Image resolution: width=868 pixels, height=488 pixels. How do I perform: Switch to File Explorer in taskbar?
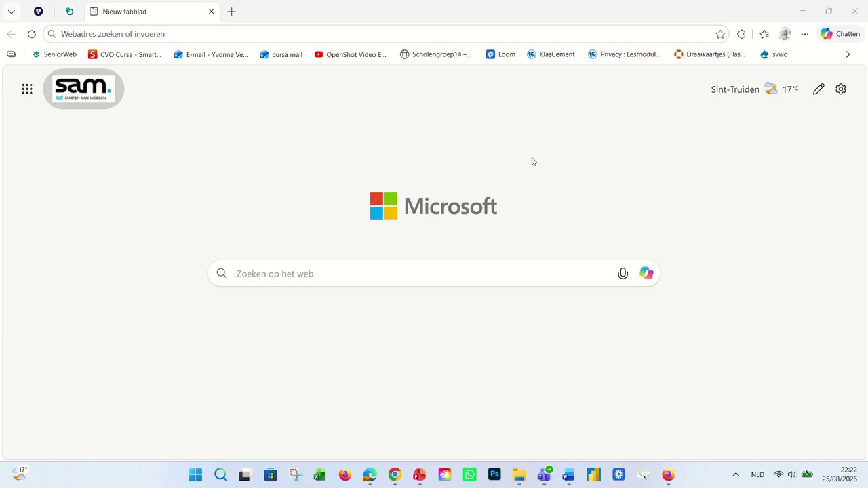click(519, 474)
